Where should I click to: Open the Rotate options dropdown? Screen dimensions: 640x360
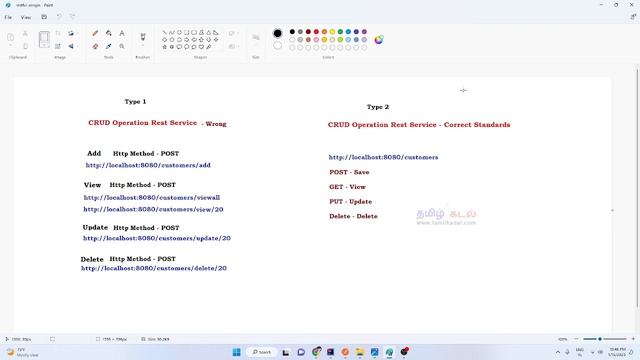coord(78,33)
